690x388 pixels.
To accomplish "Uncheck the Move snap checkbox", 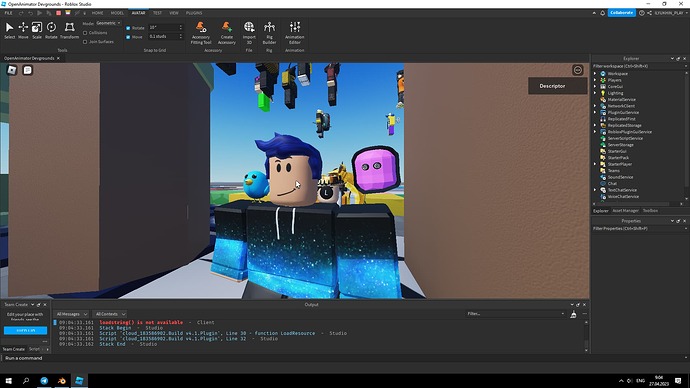I will coord(128,37).
